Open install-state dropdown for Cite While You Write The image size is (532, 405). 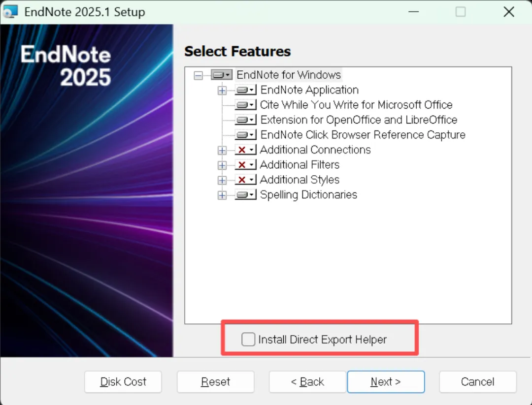pyautogui.click(x=246, y=105)
